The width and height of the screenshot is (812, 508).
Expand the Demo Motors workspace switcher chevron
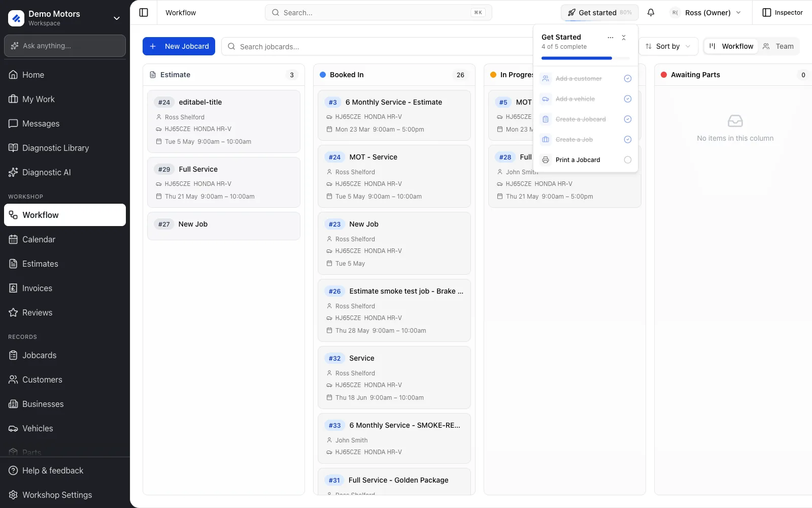pyautogui.click(x=117, y=18)
